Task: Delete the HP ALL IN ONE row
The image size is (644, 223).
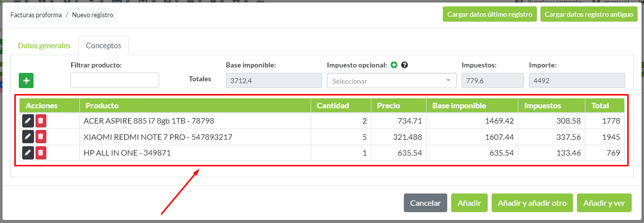Action: click(x=41, y=153)
